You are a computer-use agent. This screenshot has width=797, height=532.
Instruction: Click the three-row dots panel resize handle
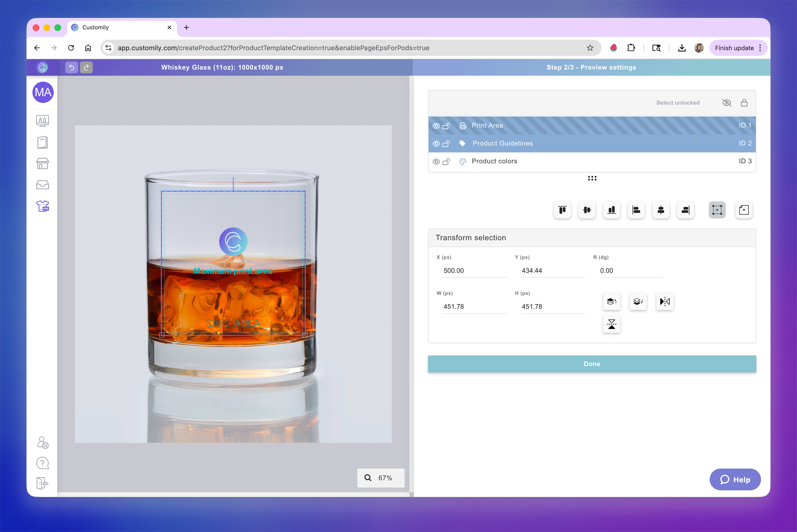pyautogui.click(x=592, y=178)
